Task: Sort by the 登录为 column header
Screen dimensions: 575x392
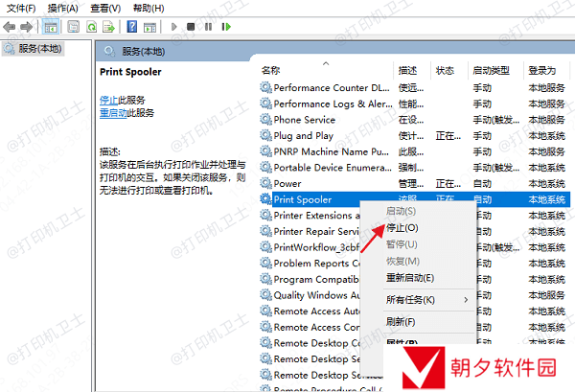Action: pyautogui.click(x=542, y=70)
